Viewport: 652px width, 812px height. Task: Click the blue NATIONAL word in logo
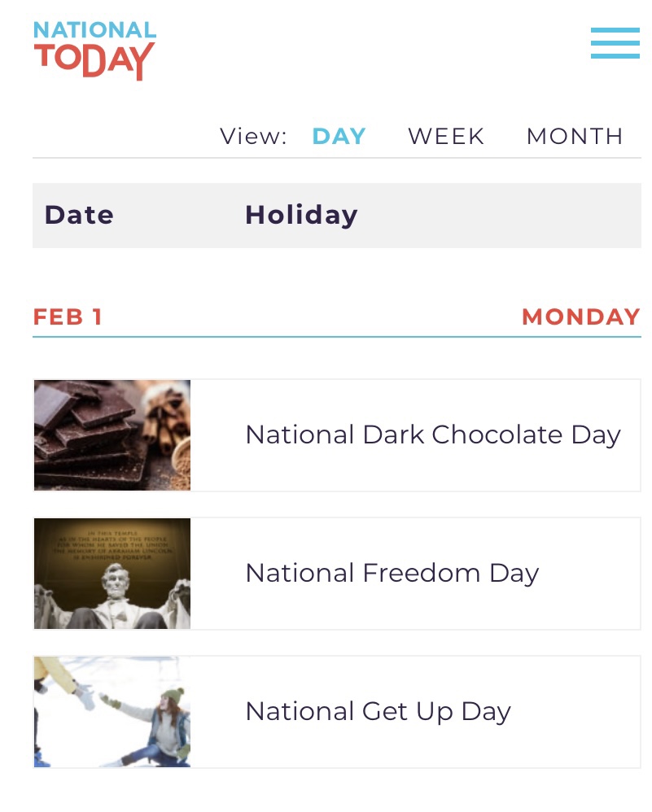[x=94, y=30]
